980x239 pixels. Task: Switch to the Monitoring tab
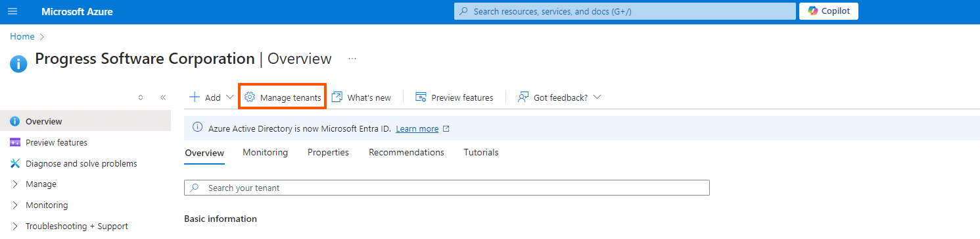pos(266,152)
